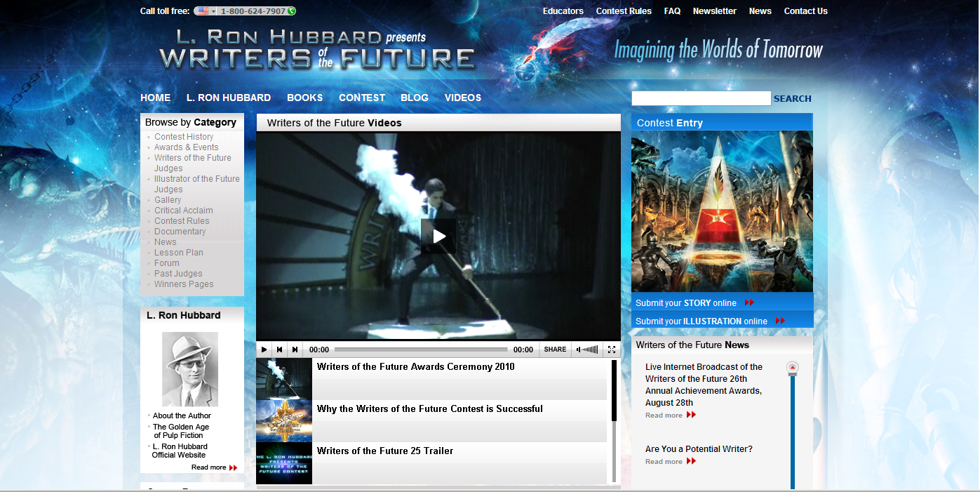The image size is (980, 492).
Task: Open the FAQ link
Action: pos(672,11)
